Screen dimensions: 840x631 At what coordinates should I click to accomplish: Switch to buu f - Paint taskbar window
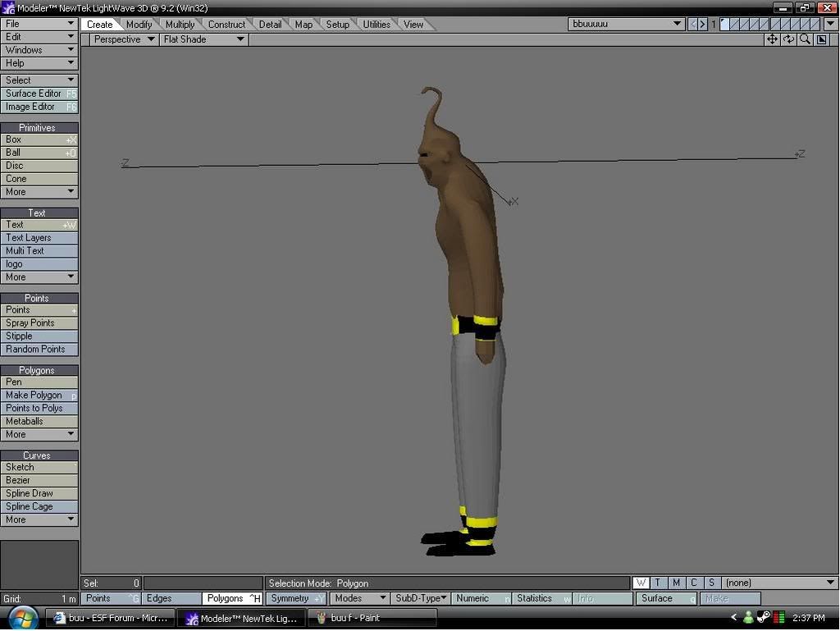pos(372,618)
